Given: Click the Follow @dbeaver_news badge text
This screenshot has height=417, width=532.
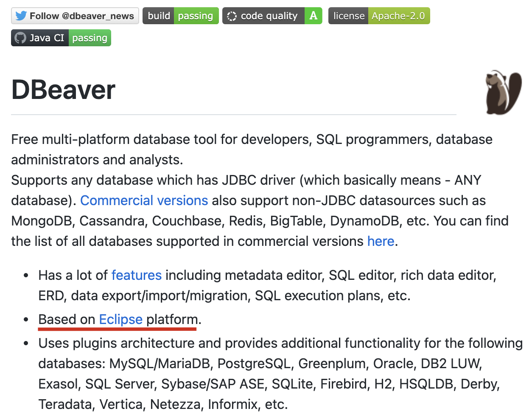Looking at the screenshot, I should click(81, 16).
